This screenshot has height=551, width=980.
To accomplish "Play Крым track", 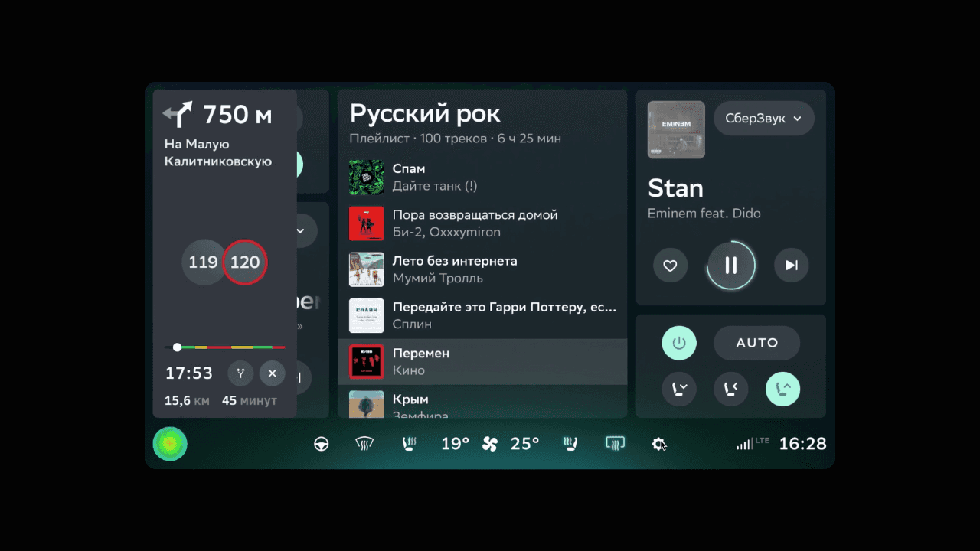I will point(482,402).
